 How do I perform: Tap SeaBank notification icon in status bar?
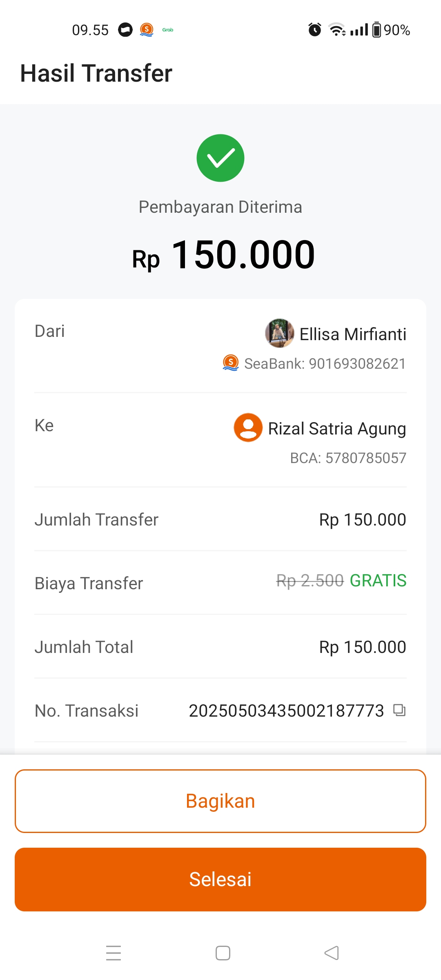[x=147, y=30]
